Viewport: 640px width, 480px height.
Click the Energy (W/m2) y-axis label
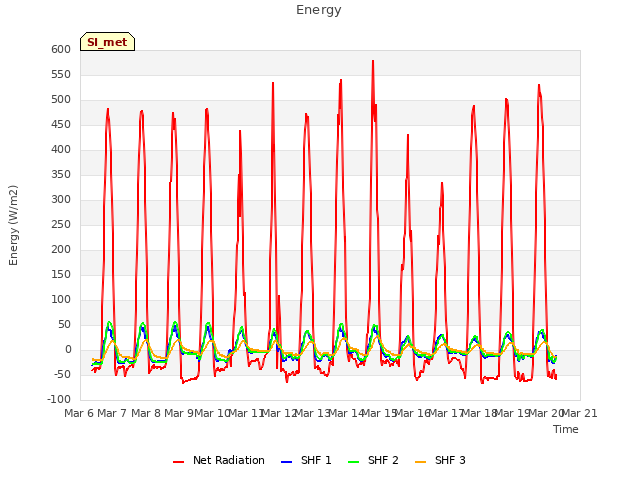[x=13, y=225]
